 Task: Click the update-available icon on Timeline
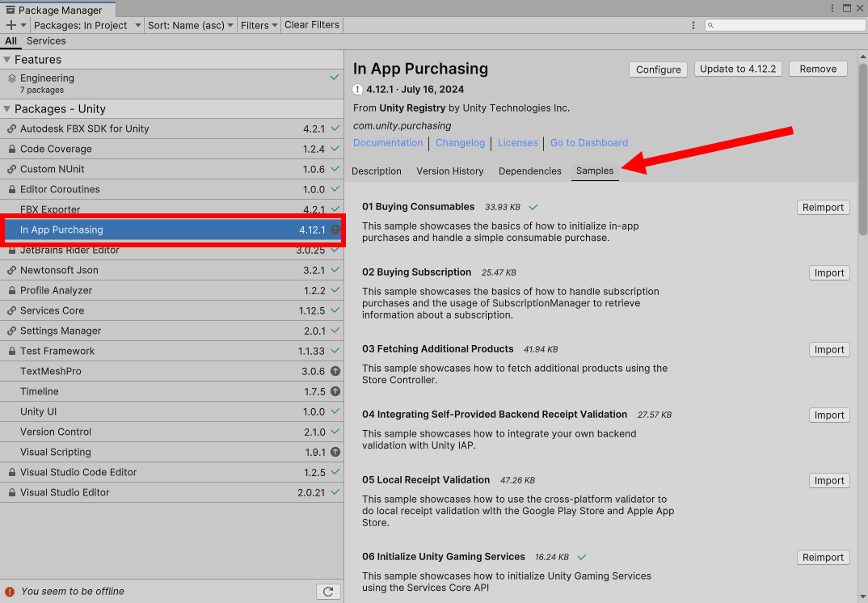click(335, 391)
